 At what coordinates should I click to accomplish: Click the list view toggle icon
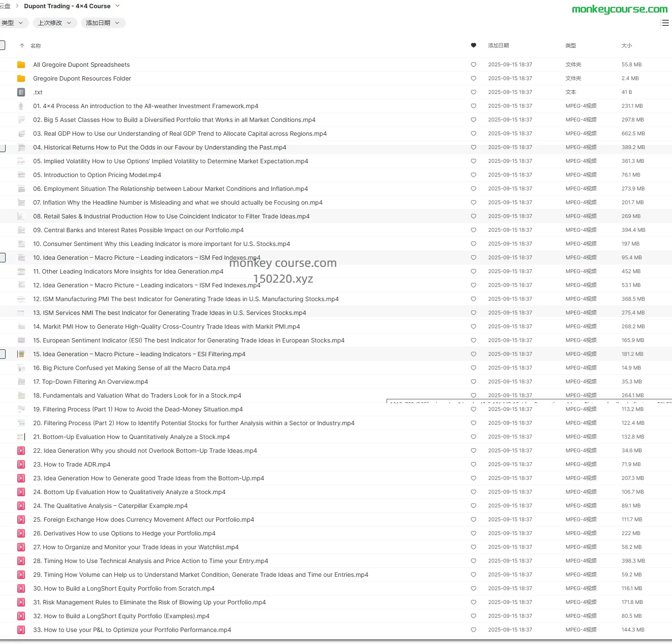(x=664, y=23)
